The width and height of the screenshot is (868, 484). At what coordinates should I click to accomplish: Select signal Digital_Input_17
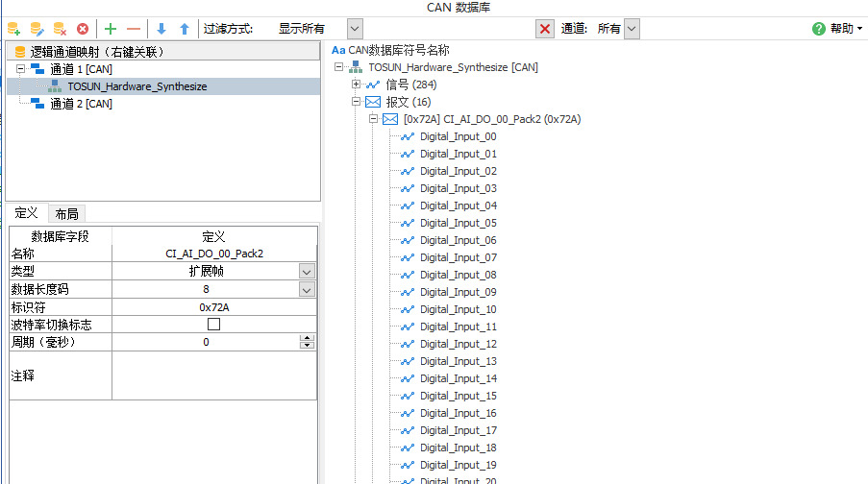pos(458,430)
